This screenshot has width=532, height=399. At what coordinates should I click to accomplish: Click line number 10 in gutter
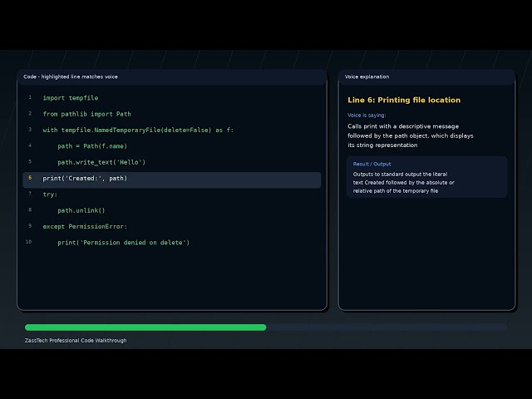(x=28, y=242)
